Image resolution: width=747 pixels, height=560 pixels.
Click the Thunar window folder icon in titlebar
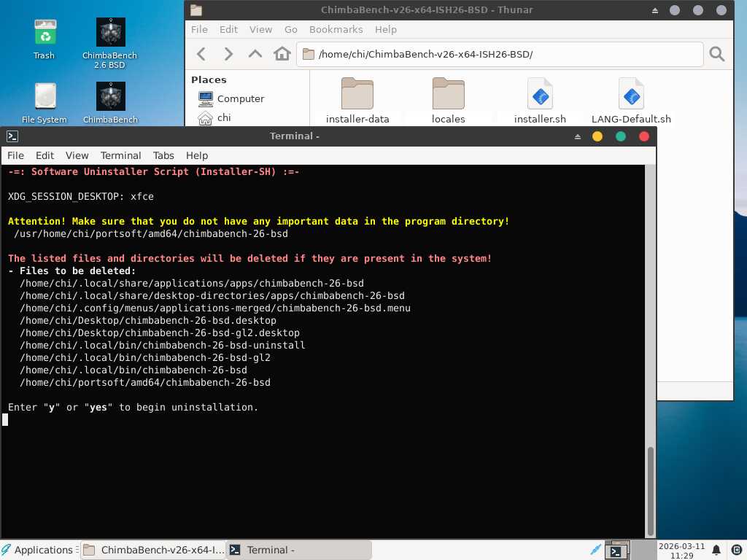click(196, 10)
